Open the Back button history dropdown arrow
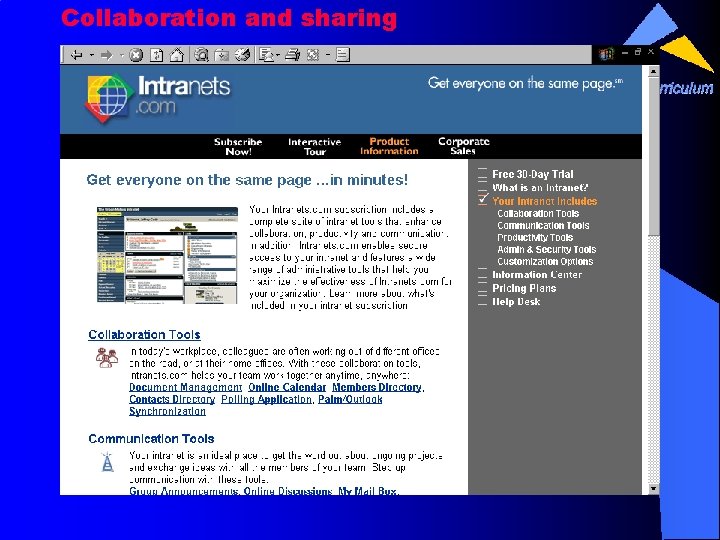Viewport: 720px width, 540px height. (92, 56)
